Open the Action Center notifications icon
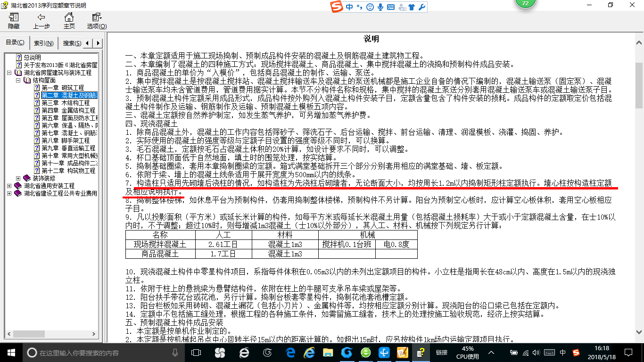The height and width of the screenshot is (362, 644). click(x=629, y=352)
